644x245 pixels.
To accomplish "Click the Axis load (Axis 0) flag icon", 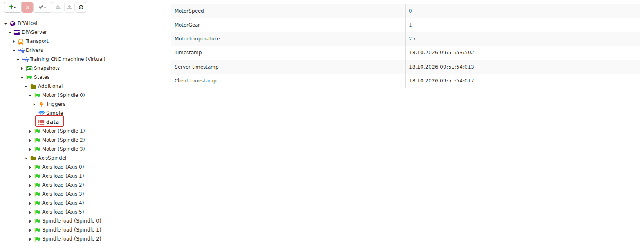I will point(37,167).
